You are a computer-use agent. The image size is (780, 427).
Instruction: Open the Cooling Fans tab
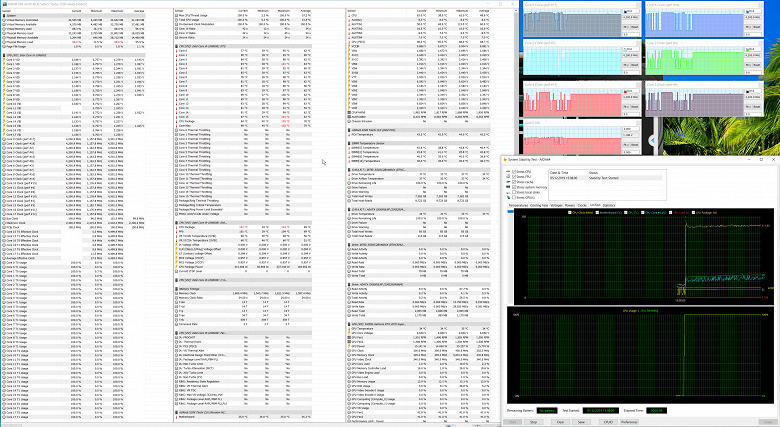(539, 205)
